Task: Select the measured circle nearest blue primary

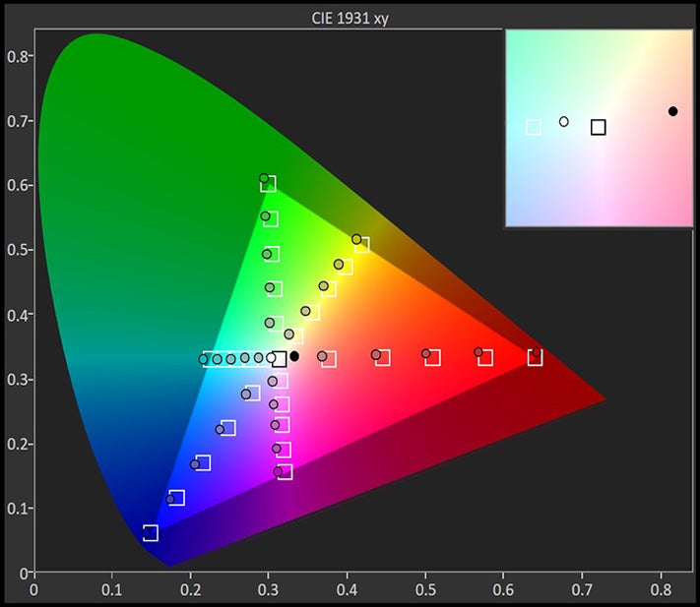Action: pos(170,500)
